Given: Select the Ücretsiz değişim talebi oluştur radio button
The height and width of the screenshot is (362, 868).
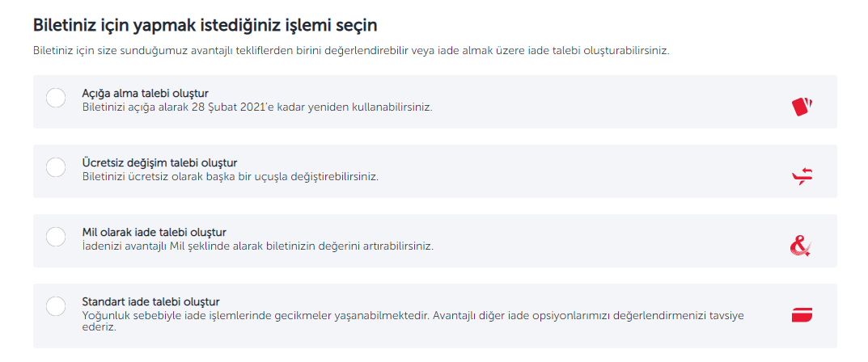Looking at the screenshot, I should (x=56, y=167).
